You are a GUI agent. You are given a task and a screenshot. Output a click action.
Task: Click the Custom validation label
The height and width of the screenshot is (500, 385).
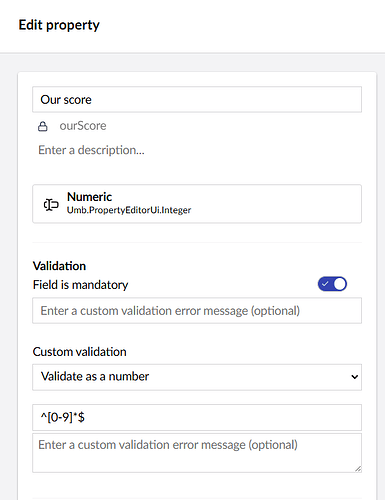click(80, 352)
